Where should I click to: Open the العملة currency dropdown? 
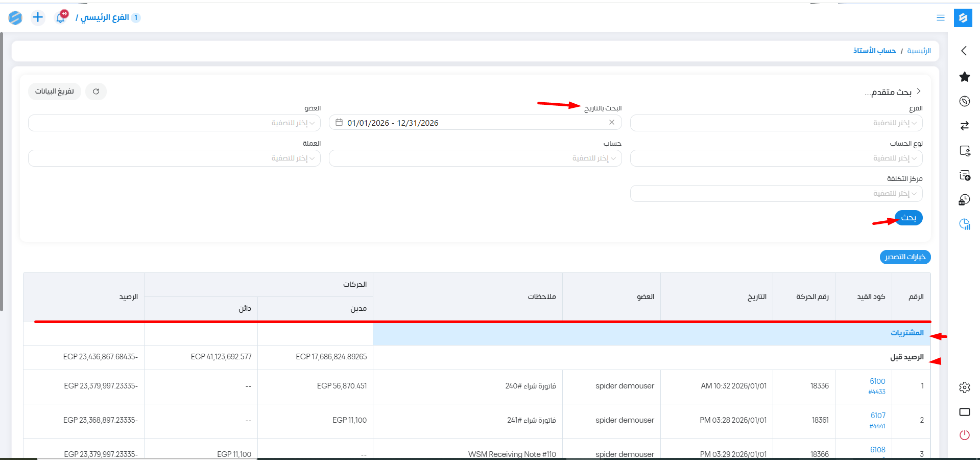(x=174, y=158)
